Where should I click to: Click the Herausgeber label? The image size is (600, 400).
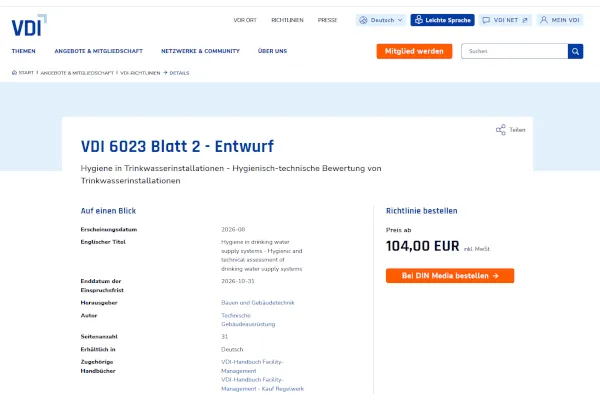tap(99, 303)
